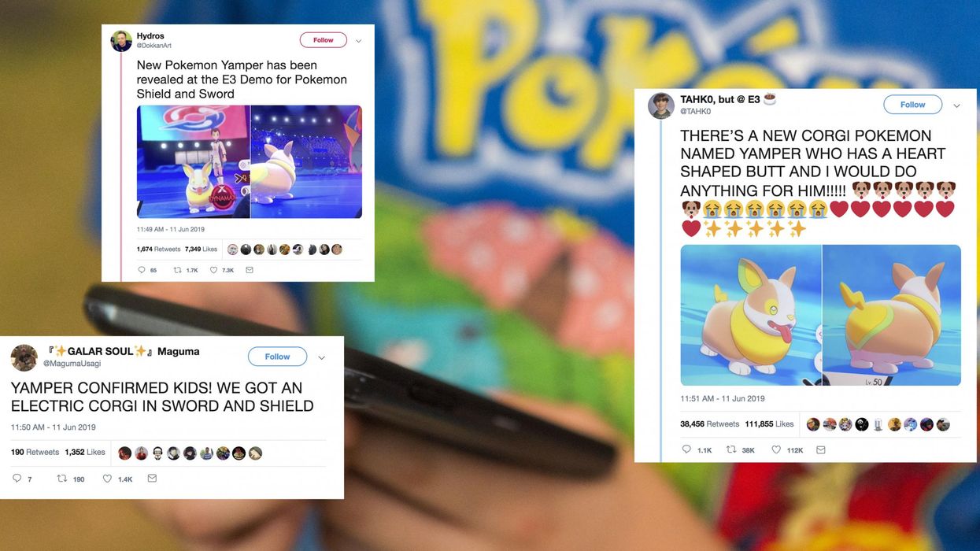Like the Maguma tweet showing 1.4K
Image resolution: width=980 pixels, height=551 pixels.
(x=107, y=478)
